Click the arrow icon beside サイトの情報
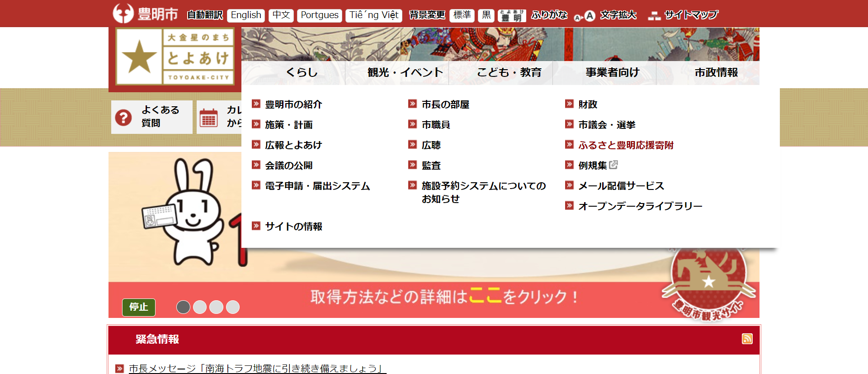The image size is (868, 374). (256, 226)
